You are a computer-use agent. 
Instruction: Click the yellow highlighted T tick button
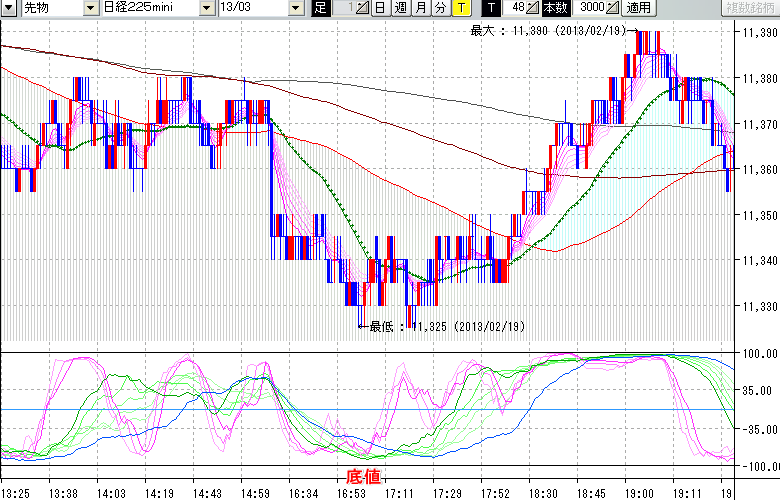pyautogui.click(x=461, y=8)
